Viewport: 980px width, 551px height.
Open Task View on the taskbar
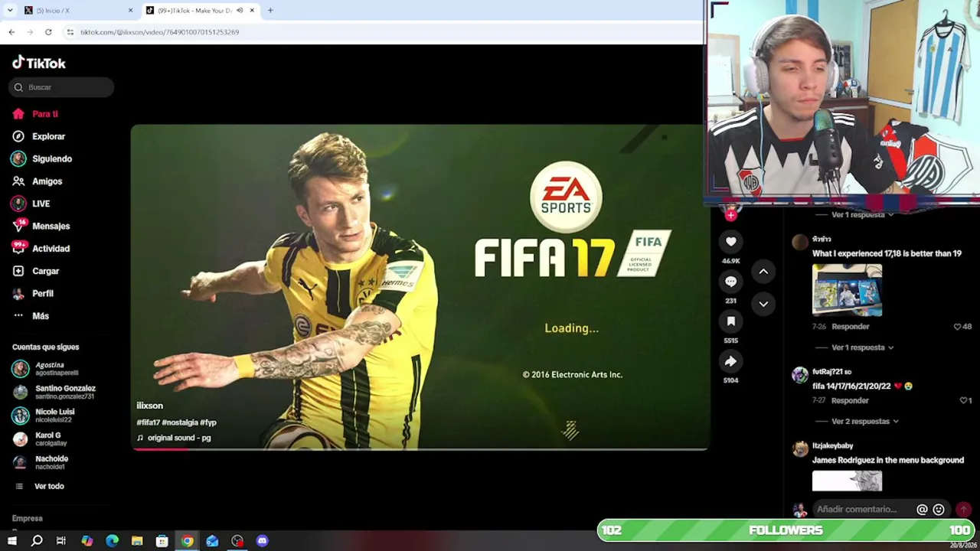click(61, 541)
